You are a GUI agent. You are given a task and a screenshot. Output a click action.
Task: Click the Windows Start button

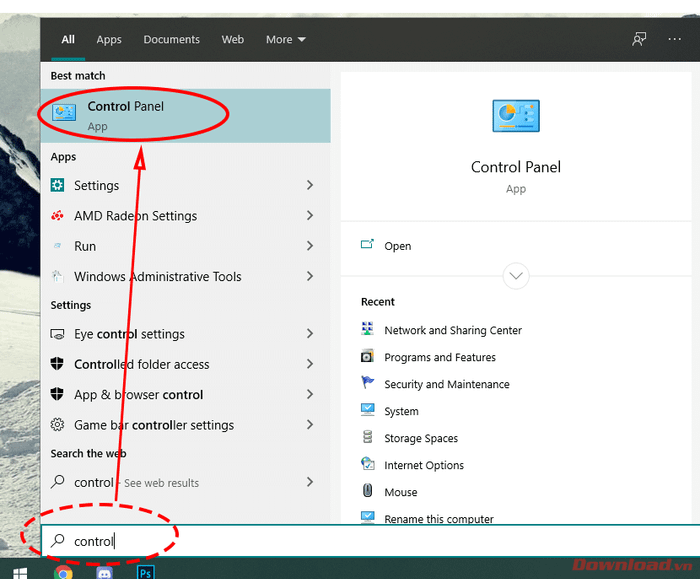tap(20, 573)
